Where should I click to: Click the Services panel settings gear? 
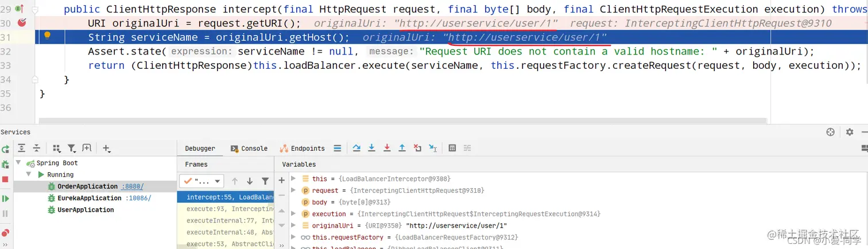pos(850,132)
